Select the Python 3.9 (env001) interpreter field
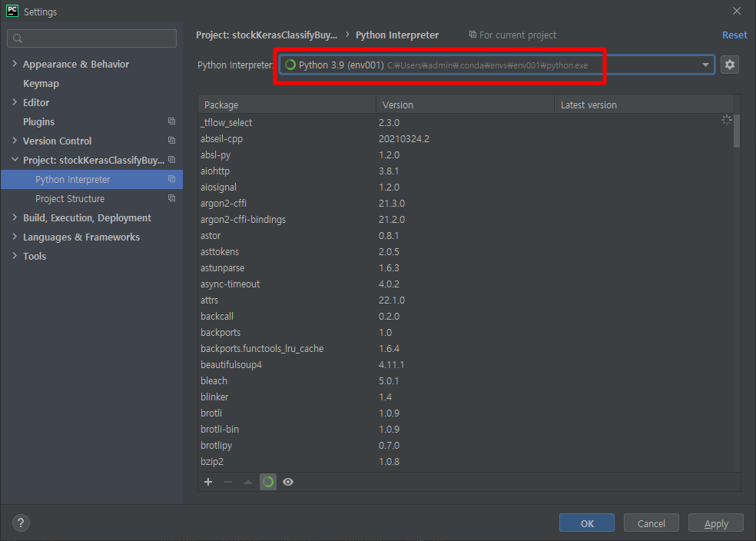 tap(496, 65)
